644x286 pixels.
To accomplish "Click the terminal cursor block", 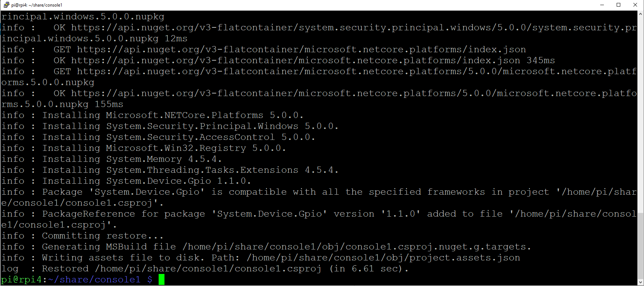I will coord(161,279).
